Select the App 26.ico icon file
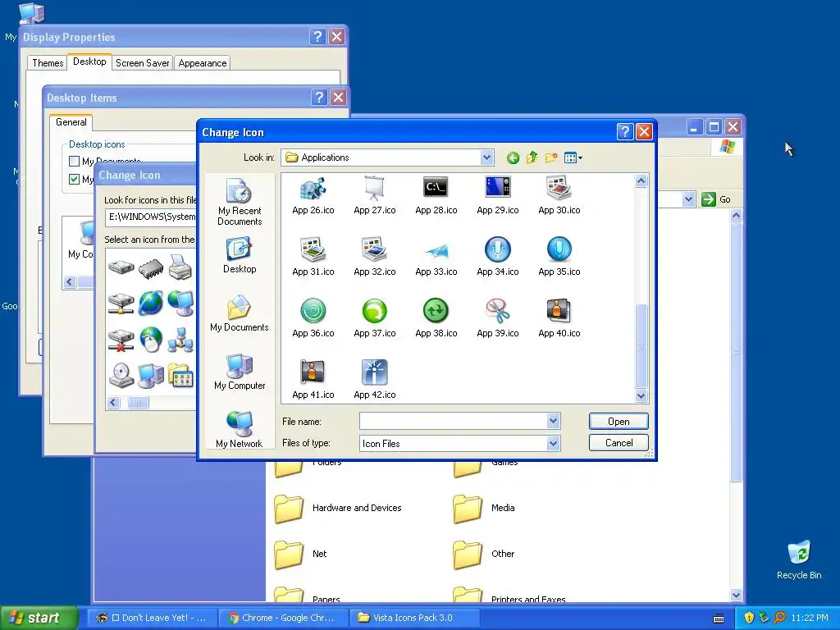The image size is (840, 630). pos(313,195)
